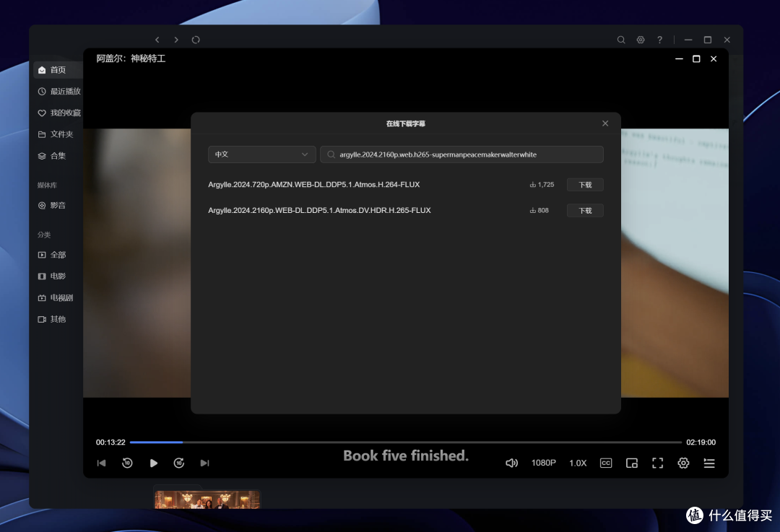
Task: Change the 1.0X playback speed
Action: pyautogui.click(x=578, y=463)
